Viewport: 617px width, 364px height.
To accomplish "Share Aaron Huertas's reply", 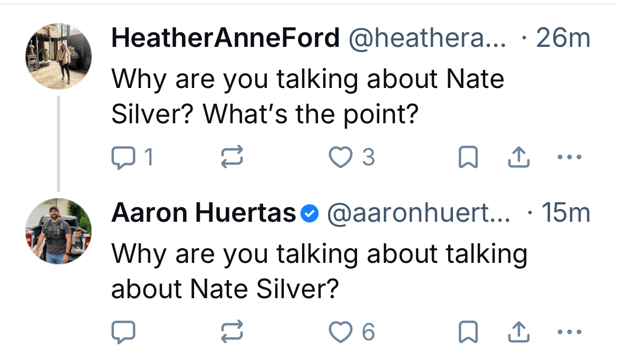I will 519,332.
